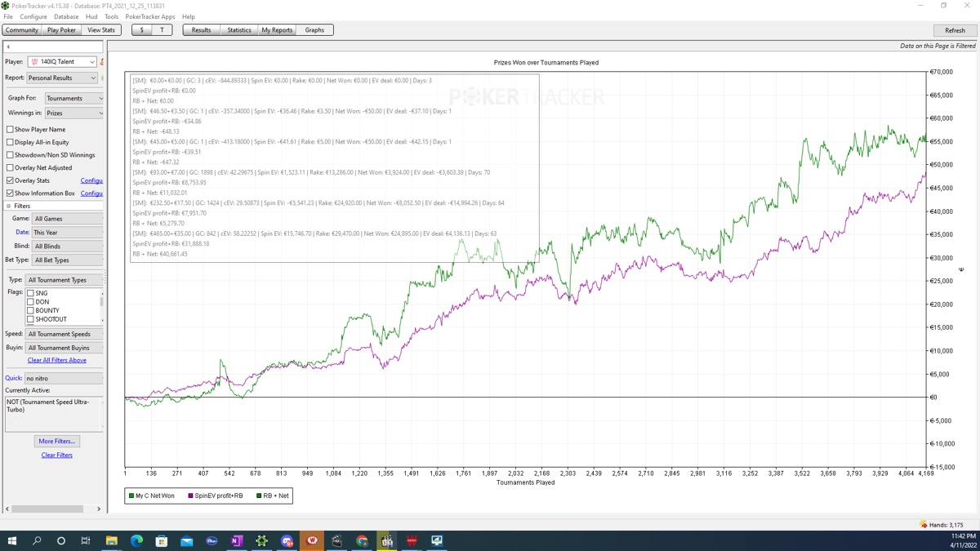
Task: Click the More Filters button
Action: click(56, 441)
